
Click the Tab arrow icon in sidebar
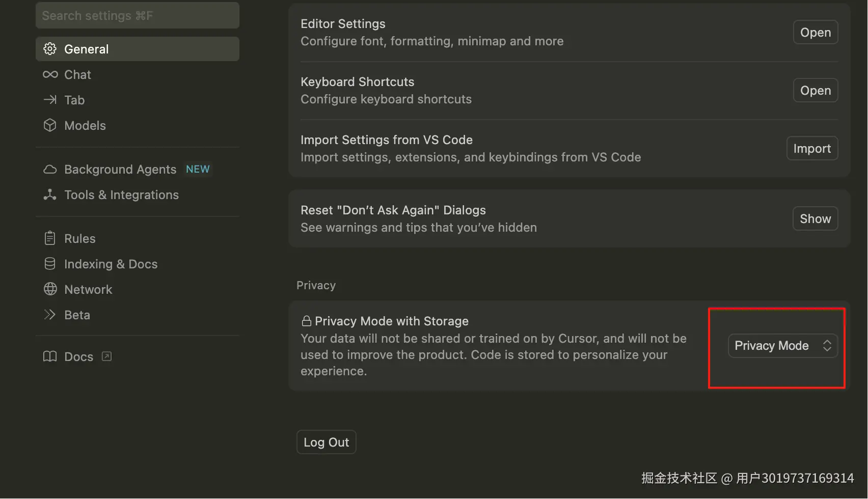click(50, 100)
